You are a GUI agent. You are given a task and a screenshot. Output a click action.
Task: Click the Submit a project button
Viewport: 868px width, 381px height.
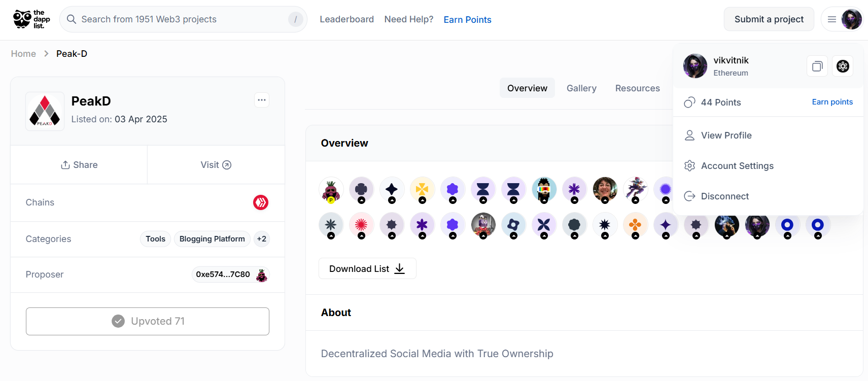pos(769,19)
